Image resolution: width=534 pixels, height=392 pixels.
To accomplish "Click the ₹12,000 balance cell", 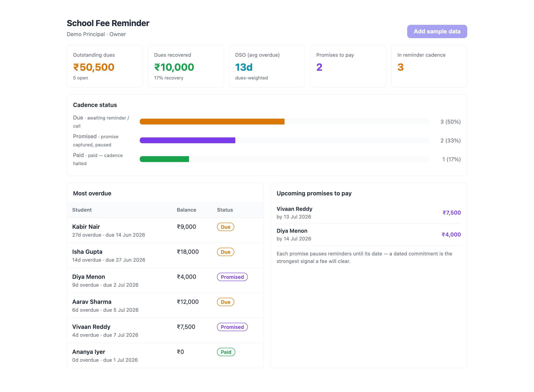I will 188,302.
